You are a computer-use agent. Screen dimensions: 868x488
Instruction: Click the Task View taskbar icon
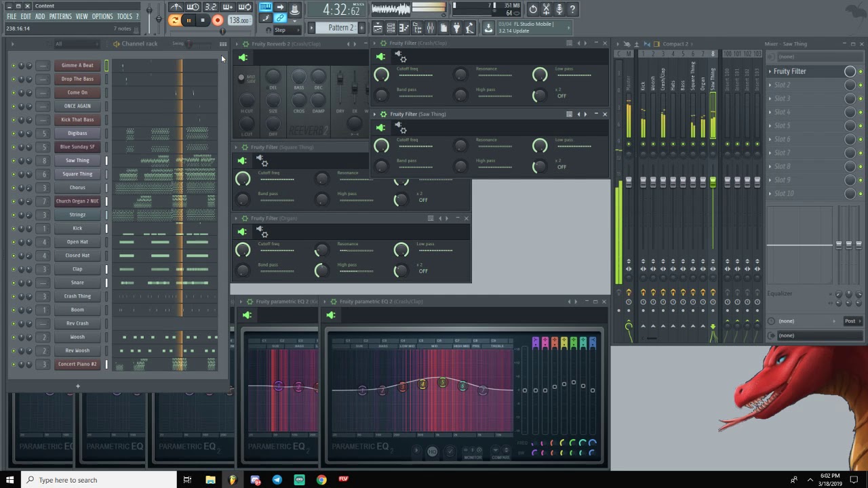pos(187,480)
